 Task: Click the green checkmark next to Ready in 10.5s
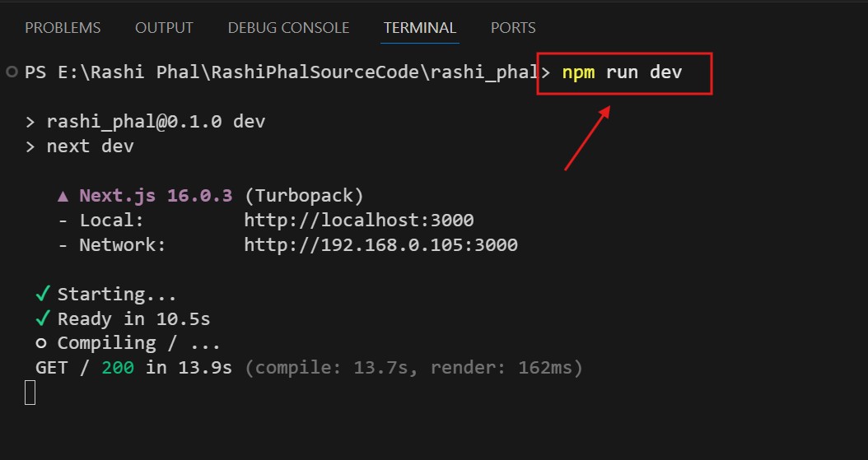click(43, 318)
